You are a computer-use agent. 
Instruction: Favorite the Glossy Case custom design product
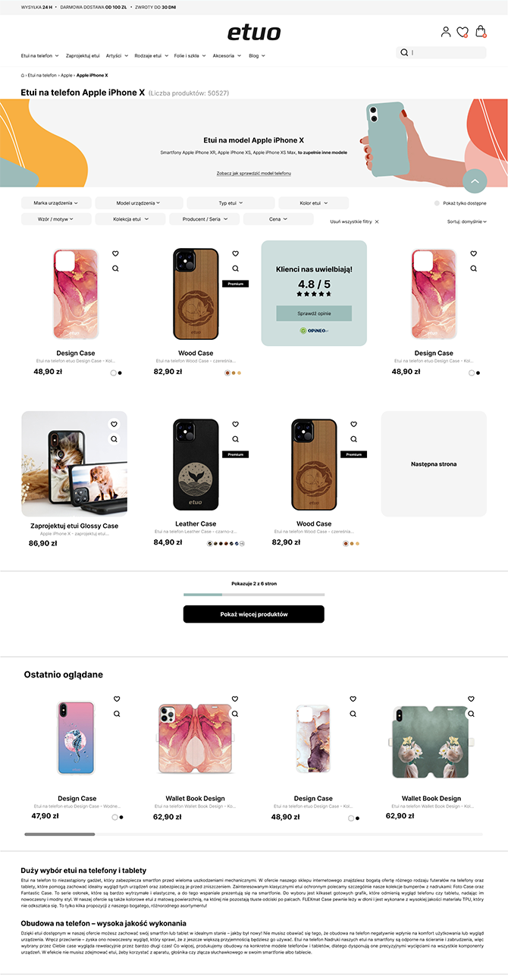115,424
